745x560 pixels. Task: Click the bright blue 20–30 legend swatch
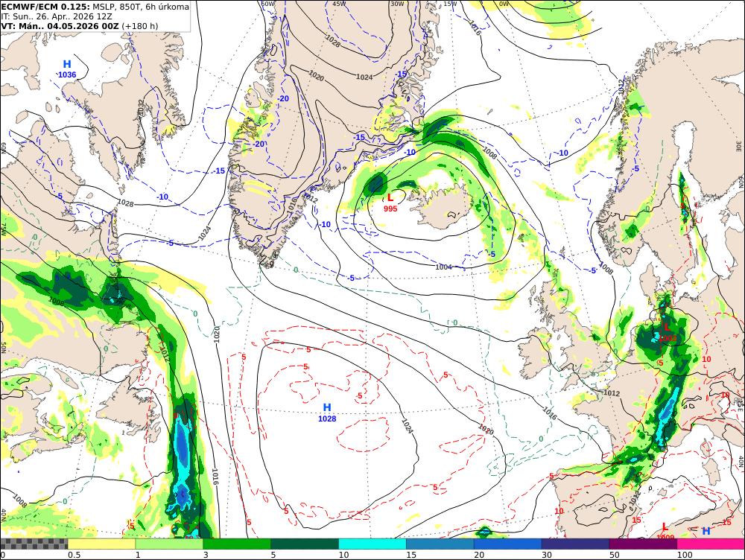coord(508,544)
